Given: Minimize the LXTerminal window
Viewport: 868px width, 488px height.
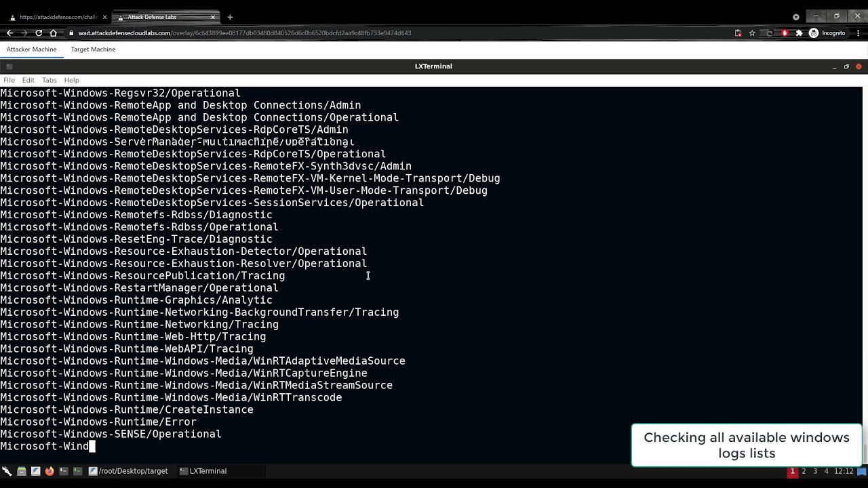Looking at the screenshot, I should (834, 66).
